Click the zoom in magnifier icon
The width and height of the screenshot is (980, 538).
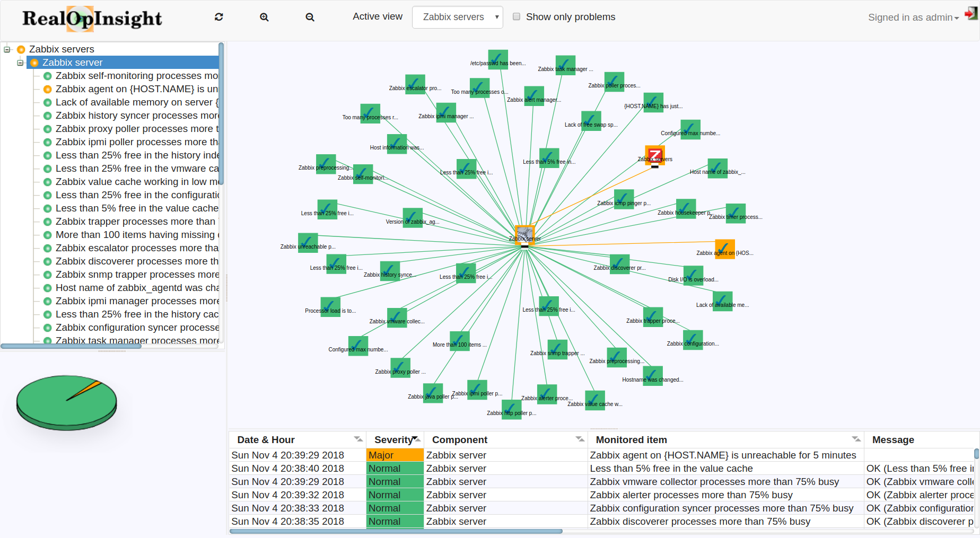(x=264, y=17)
